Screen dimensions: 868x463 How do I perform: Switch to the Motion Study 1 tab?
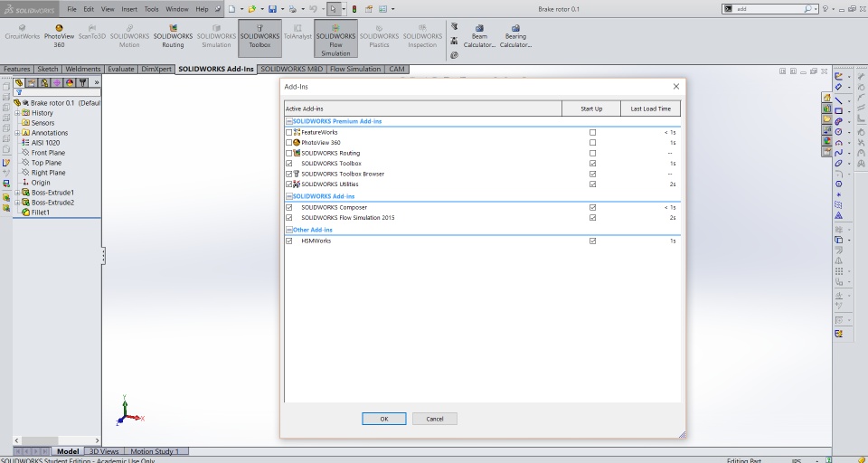point(155,451)
